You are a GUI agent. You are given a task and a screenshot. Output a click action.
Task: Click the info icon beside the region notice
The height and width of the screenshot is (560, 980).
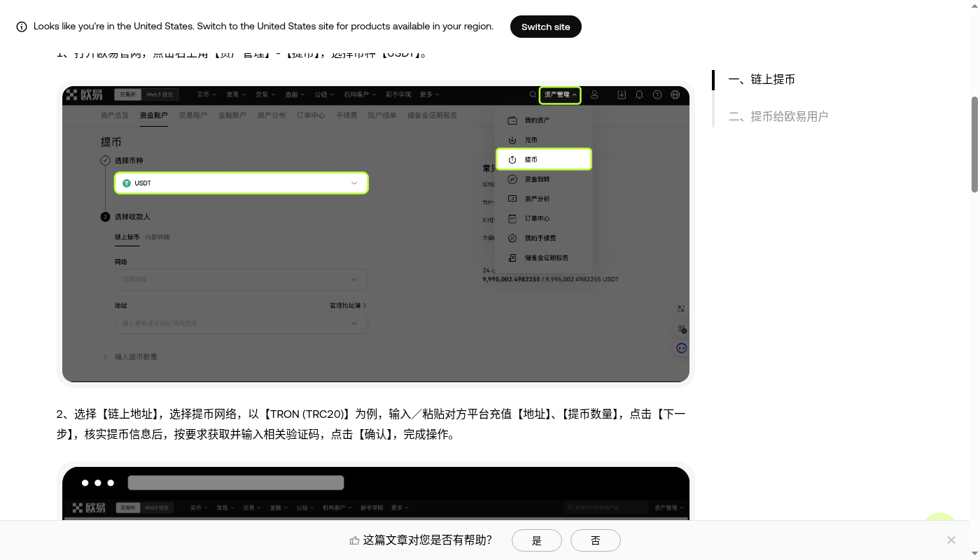pyautogui.click(x=22, y=27)
